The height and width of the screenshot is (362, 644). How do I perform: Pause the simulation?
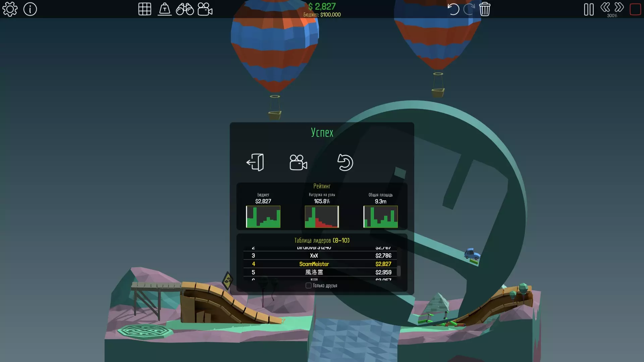(x=589, y=9)
